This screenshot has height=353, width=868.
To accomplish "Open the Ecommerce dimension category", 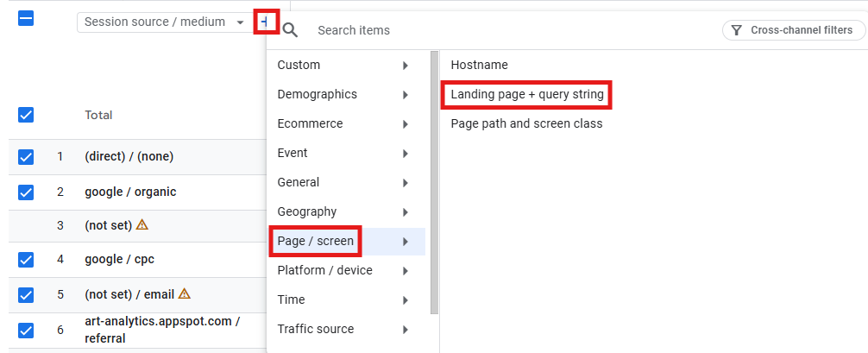I will 347,124.
